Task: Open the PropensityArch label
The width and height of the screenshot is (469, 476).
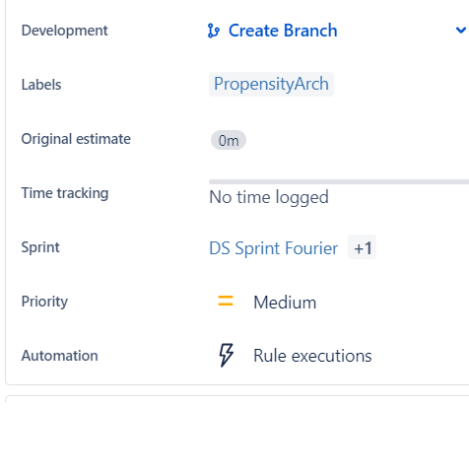Action: (271, 84)
